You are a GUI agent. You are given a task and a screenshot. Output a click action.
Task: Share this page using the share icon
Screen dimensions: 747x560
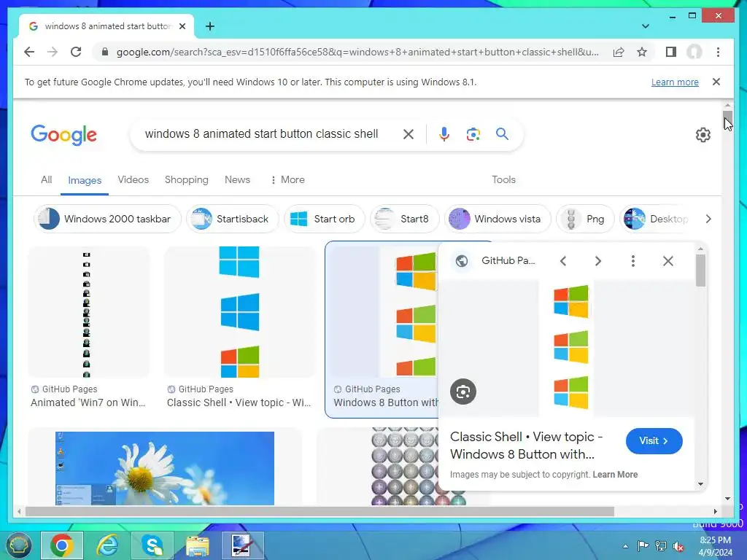[x=619, y=52]
